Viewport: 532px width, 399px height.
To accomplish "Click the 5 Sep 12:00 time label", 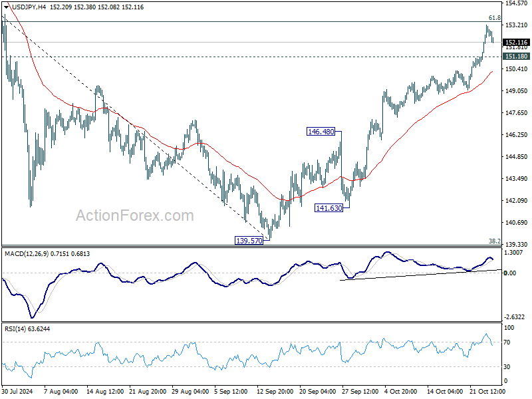I will tap(231, 391).
